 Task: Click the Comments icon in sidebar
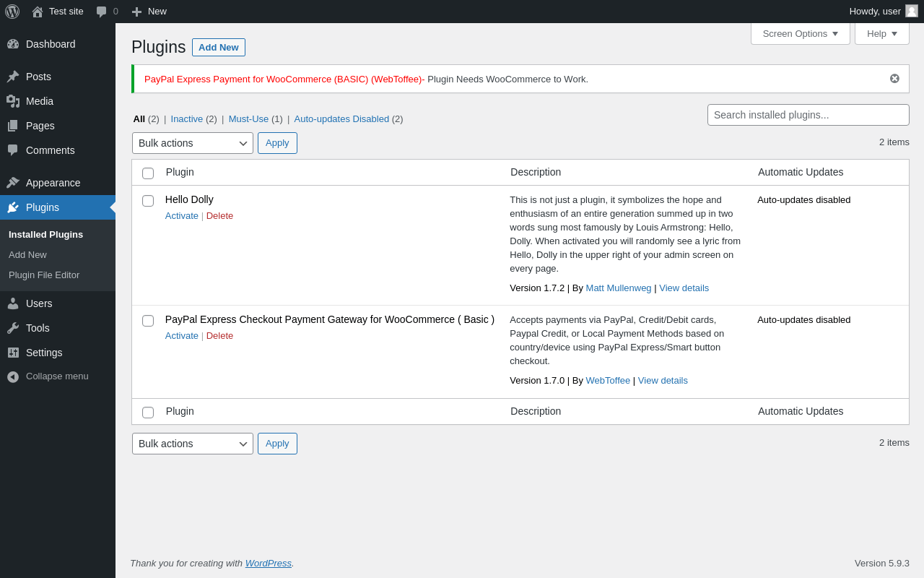[x=13, y=150]
